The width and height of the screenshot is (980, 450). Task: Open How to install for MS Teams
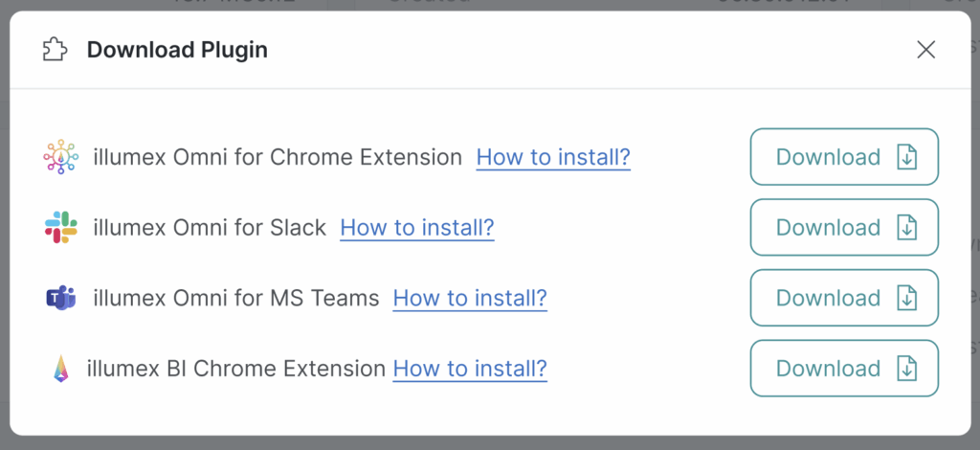coord(470,298)
